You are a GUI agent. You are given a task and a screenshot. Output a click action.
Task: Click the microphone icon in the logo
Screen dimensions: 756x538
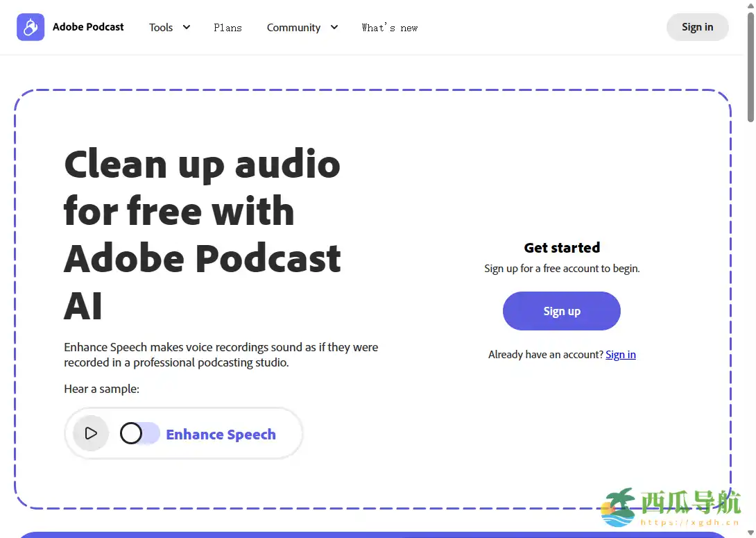coord(30,26)
